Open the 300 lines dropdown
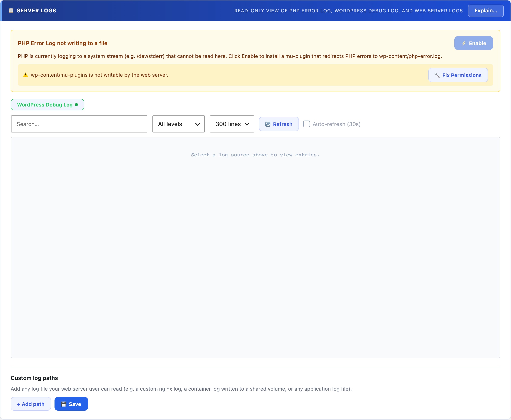The height and width of the screenshot is (420, 511). click(232, 124)
